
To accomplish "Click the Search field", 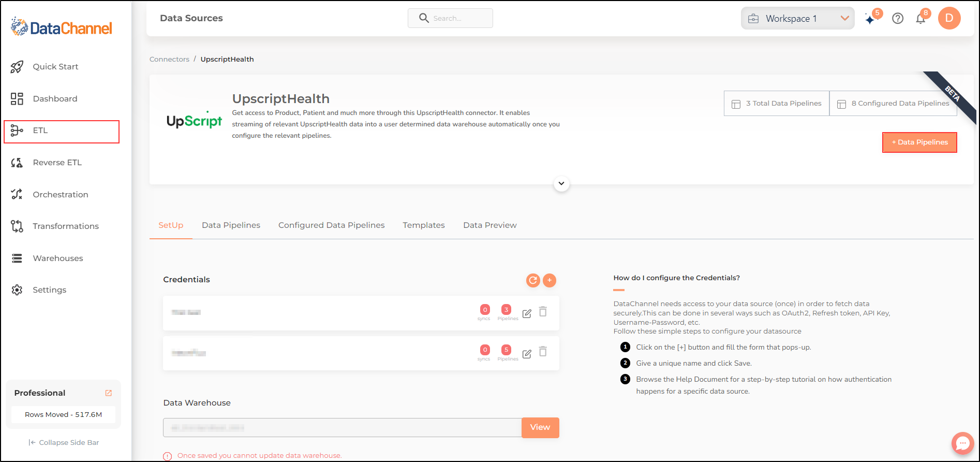I will pyautogui.click(x=450, y=18).
